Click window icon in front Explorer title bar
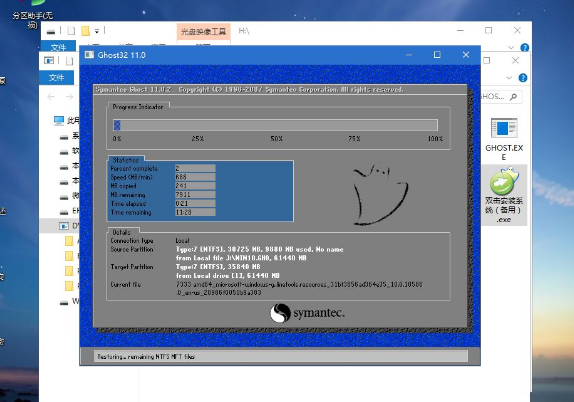The image size is (574, 402). (49, 60)
